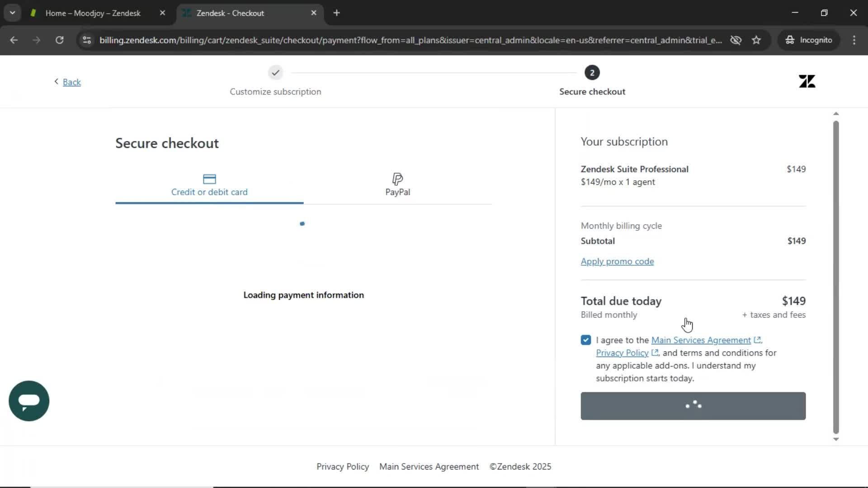
Task: Click the credit card icon
Action: (x=209, y=179)
